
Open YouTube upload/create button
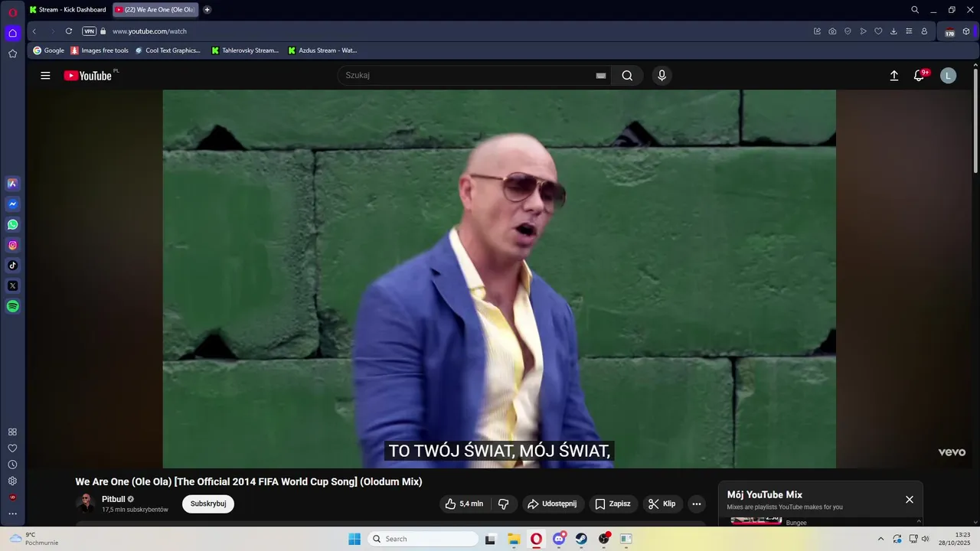(x=893, y=76)
